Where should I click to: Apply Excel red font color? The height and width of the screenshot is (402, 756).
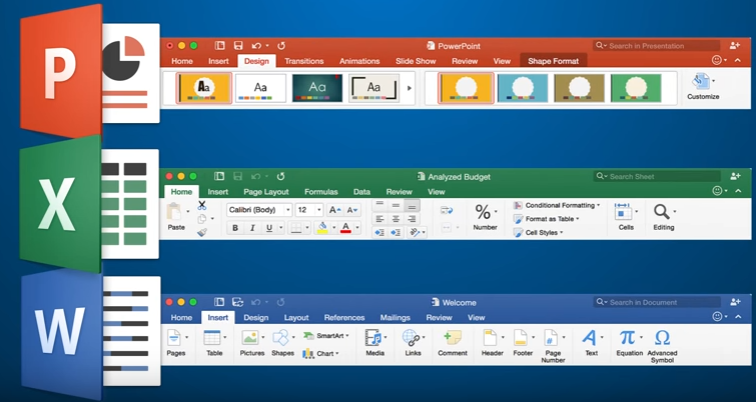(x=346, y=228)
